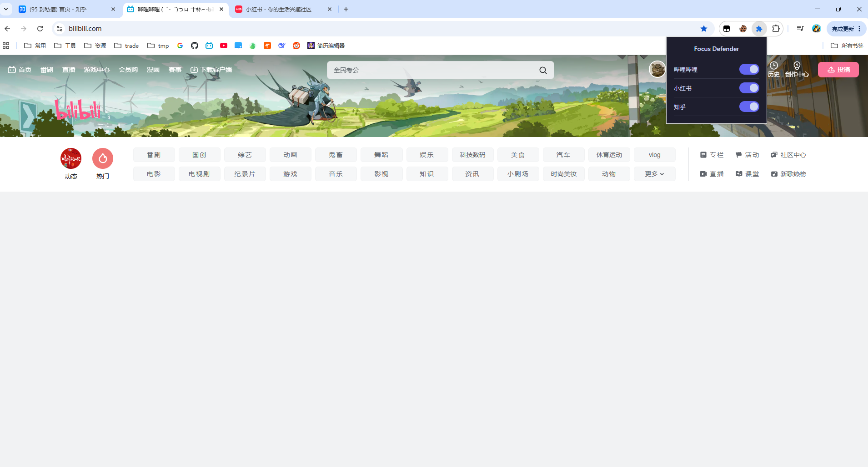Disable the 小红书 toggle

click(749, 88)
